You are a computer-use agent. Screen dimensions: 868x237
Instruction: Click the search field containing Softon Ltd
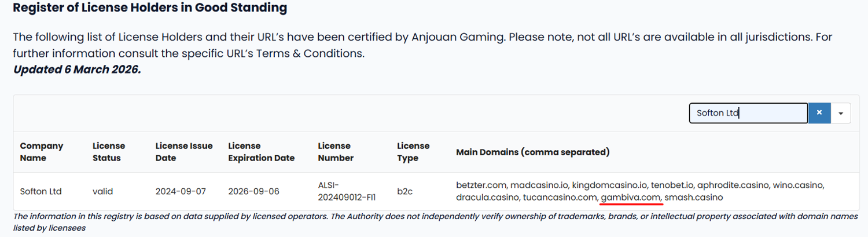click(748, 113)
